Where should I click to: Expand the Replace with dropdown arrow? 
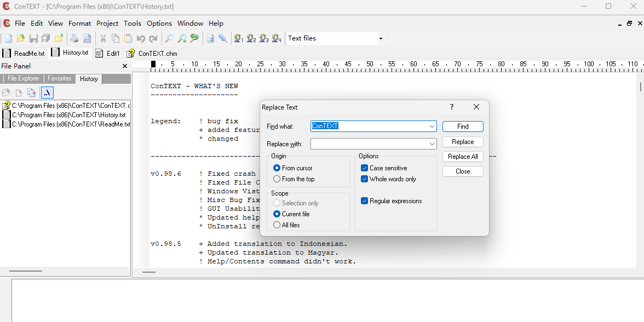432,143
